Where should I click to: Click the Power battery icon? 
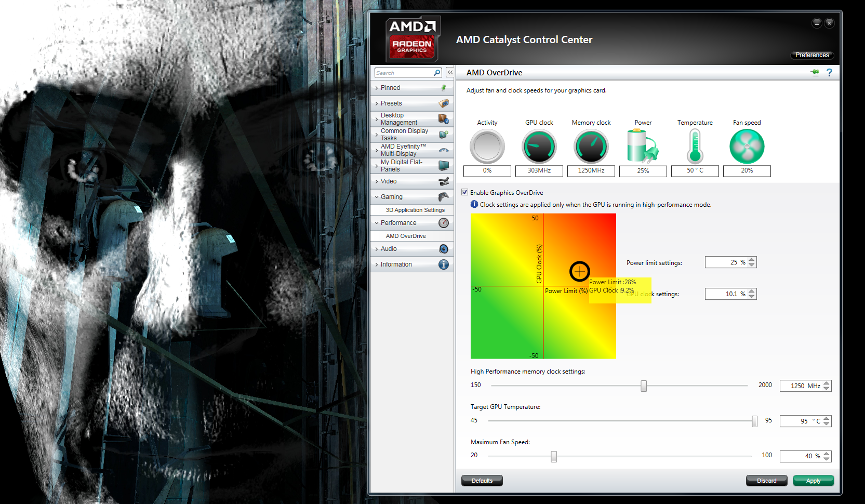tap(643, 147)
